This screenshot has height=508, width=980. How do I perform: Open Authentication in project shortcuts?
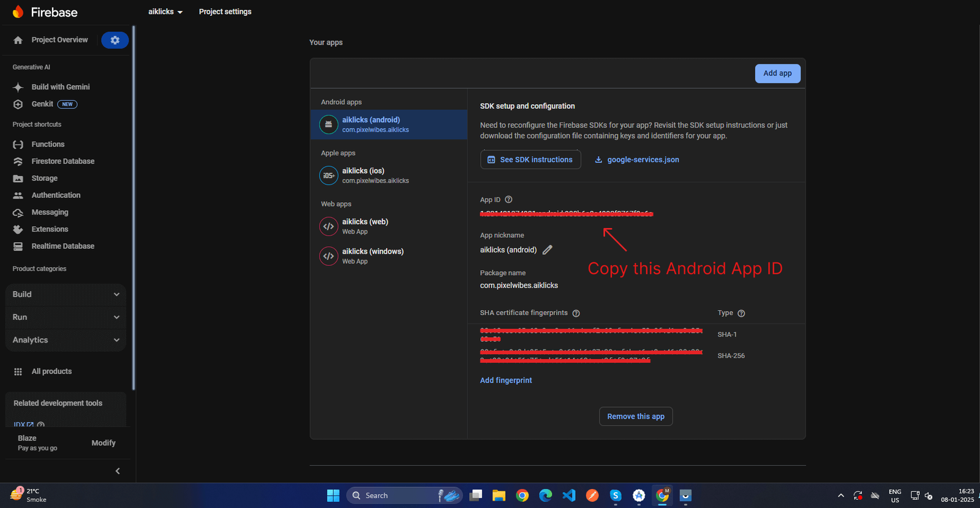point(56,195)
